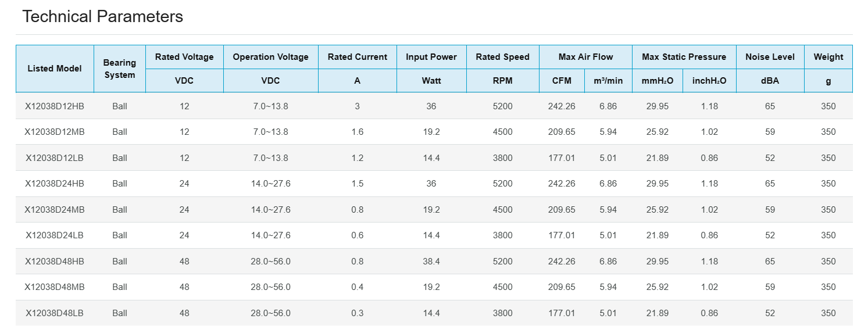Click the Listed Model column header
The image size is (868, 326).
[55, 69]
